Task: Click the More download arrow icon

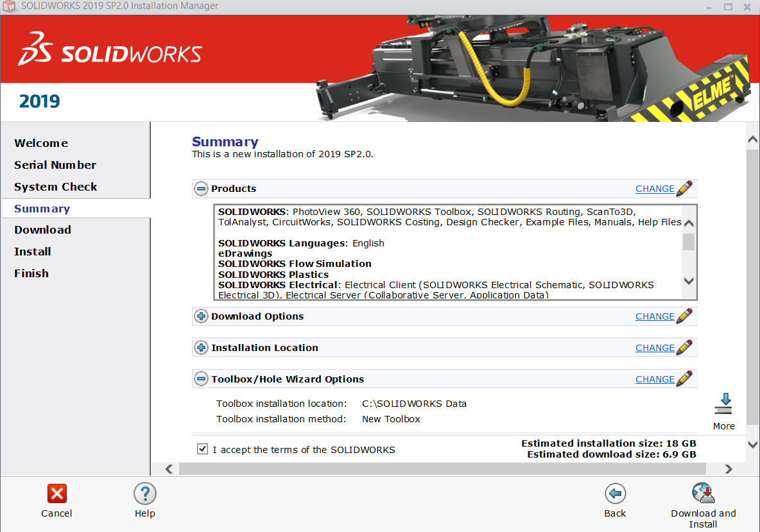Action: 723,404
